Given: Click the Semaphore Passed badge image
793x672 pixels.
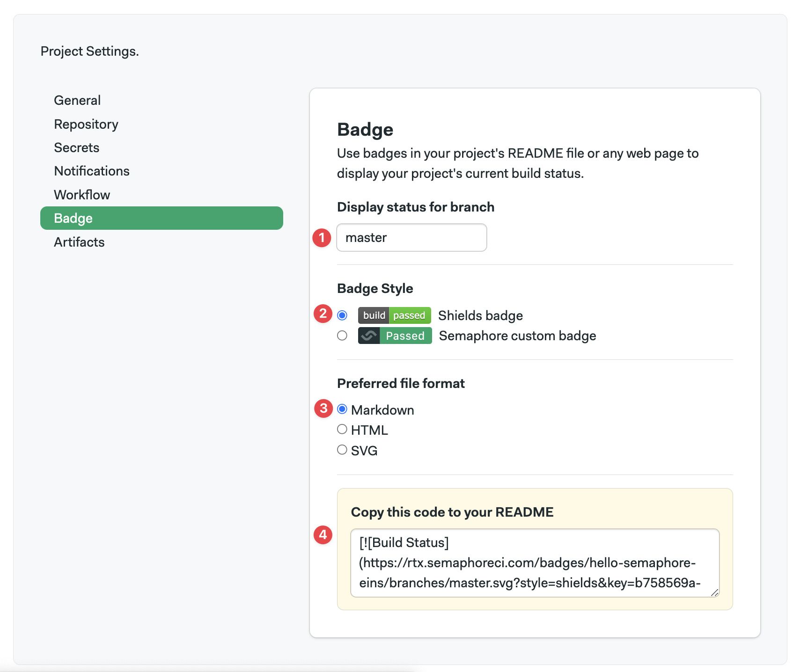Looking at the screenshot, I should click(x=395, y=336).
